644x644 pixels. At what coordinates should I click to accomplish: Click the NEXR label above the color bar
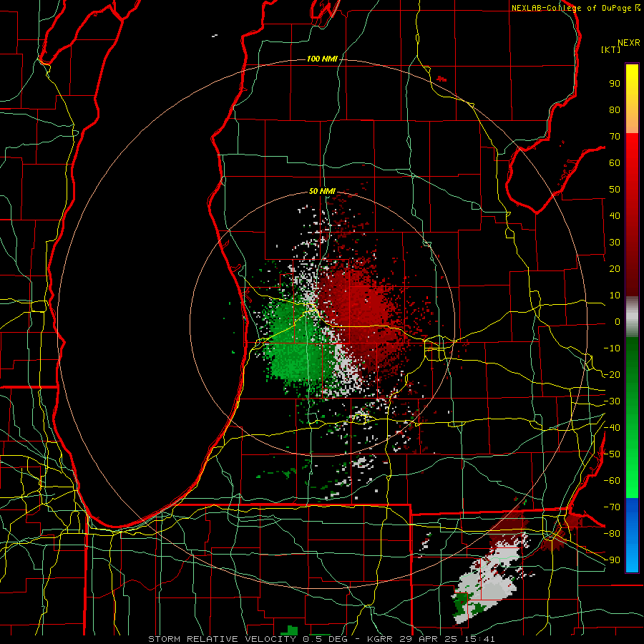[x=629, y=43]
